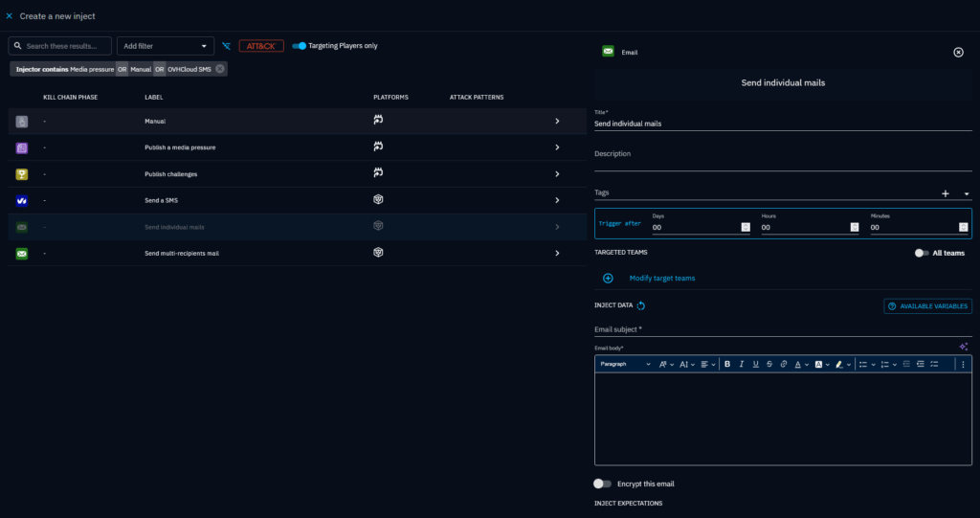Click the AI sparkle icon above editor
Viewport: 980px width, 518px height.
(964, 347)
